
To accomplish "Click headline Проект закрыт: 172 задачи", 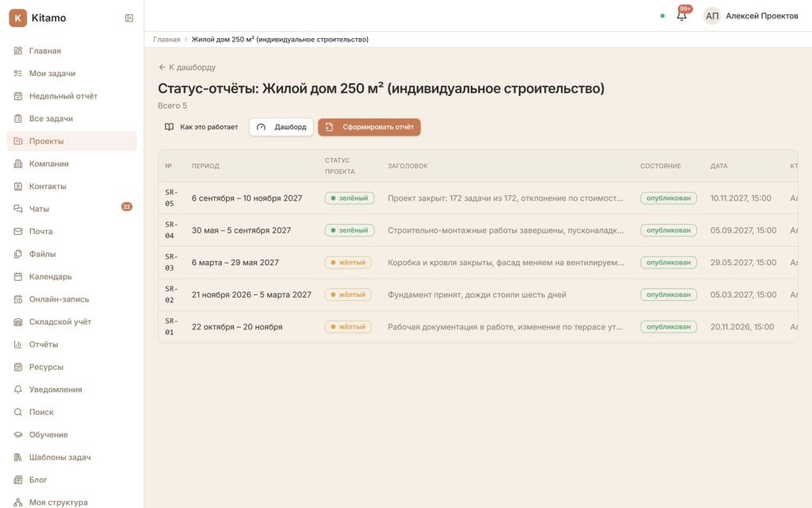I will pyautogui.click(x=505, y=198).
